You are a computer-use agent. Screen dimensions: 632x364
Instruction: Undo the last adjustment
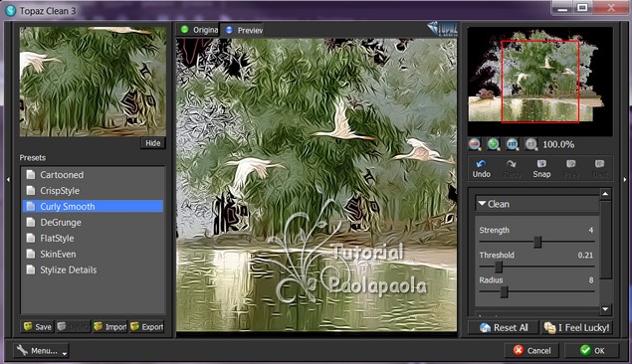[482, 168]
